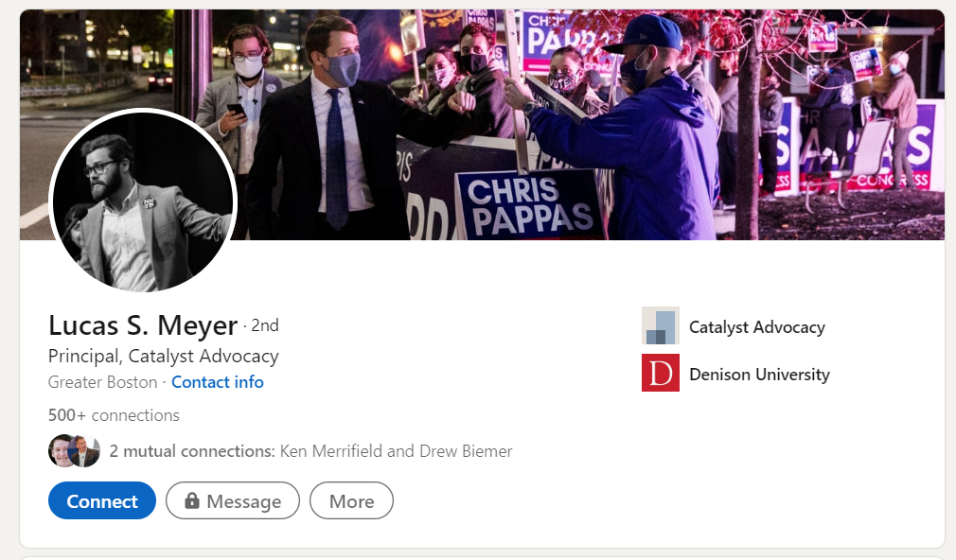Click the Greater Boston location text
Image resolution: width=956 pixels, height=560 pixels.
click(x=102, y=382)
